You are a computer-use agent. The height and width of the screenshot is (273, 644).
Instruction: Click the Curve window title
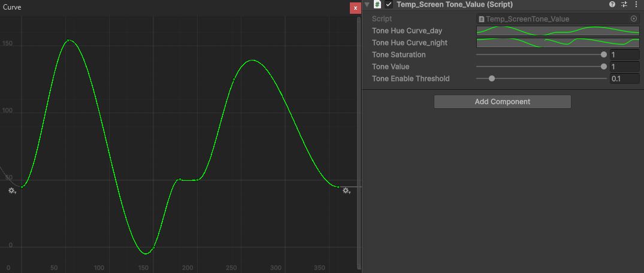click(13, 7)
